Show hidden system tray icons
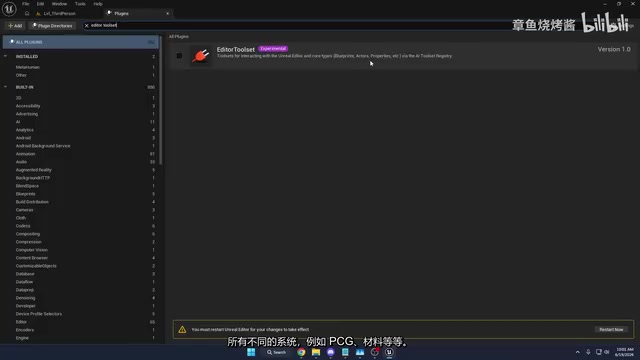Image resolution: width=640 pixels, height=360 pixels. pos(578,352)
